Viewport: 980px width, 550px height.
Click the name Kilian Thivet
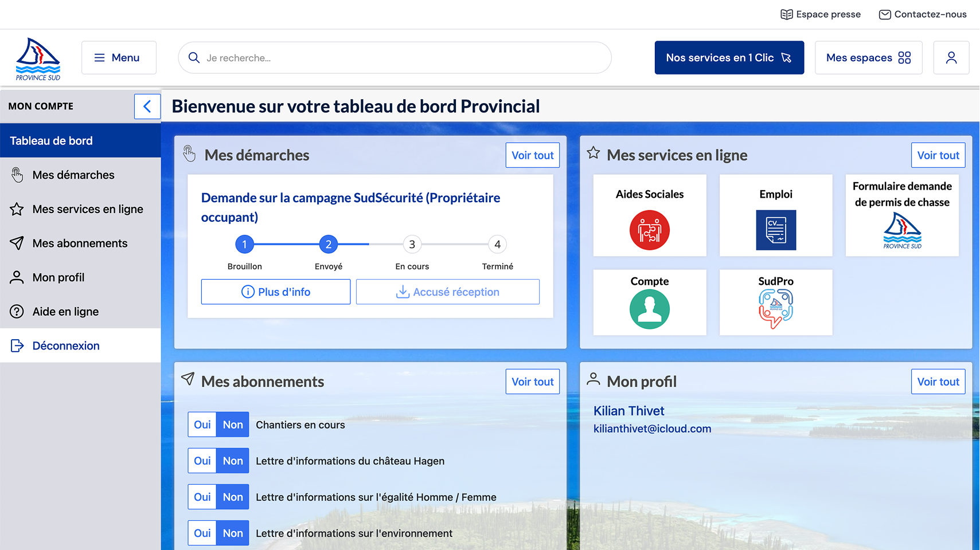(629, 411)
